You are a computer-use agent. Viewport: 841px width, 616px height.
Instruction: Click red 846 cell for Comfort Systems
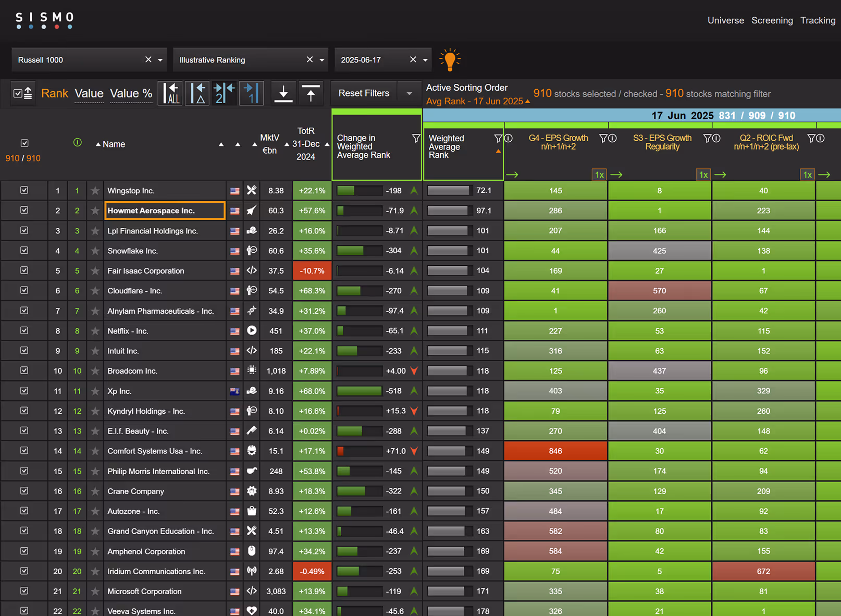pos(555,451)
